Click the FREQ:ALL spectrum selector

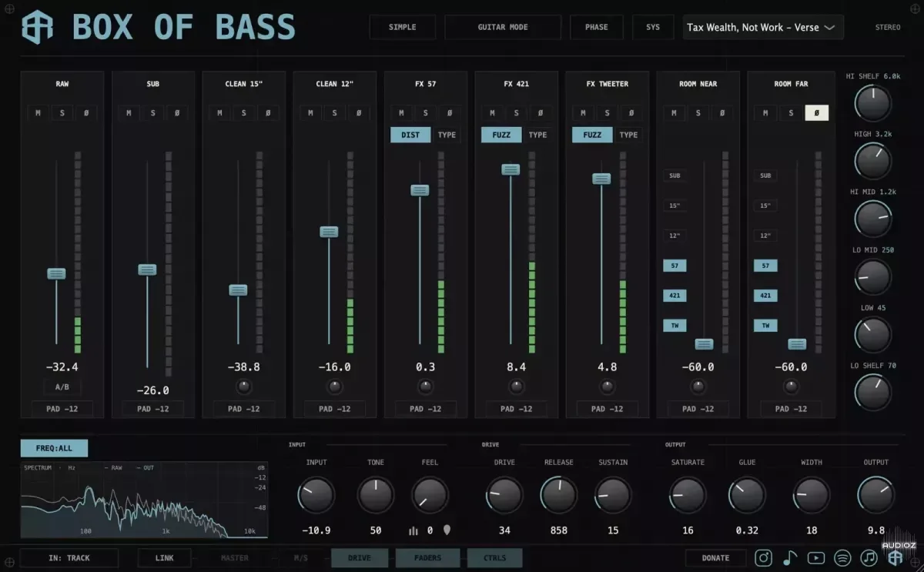coord(54,448)
